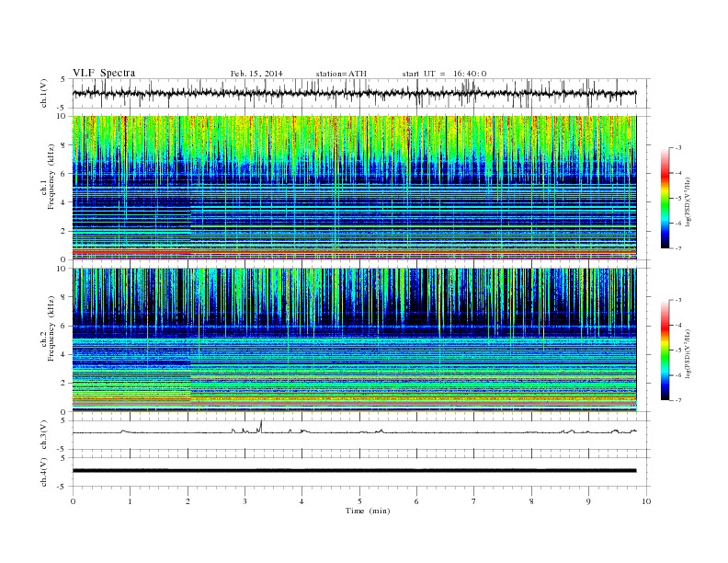Click the "Feb. 15, 2014" date label
This screenshot has height=563, width=728.
tap(256, 74)
